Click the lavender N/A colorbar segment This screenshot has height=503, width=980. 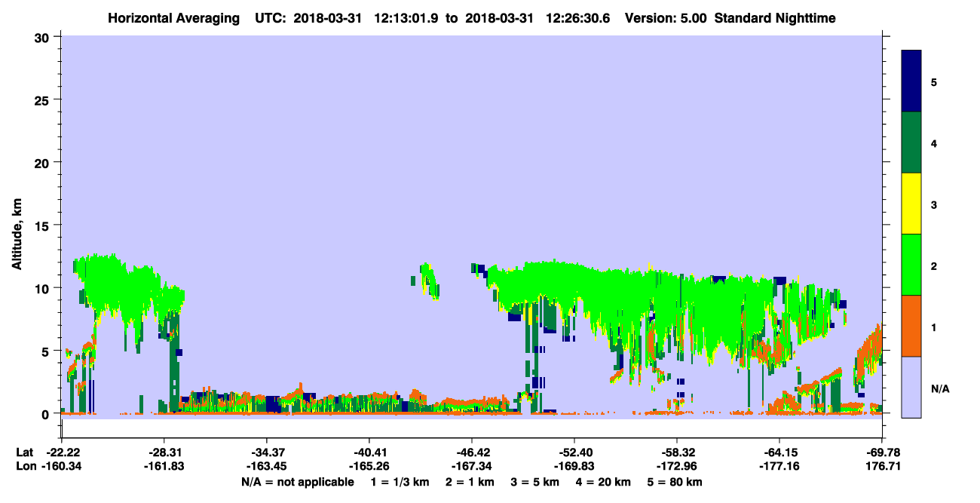click(911, 387)
